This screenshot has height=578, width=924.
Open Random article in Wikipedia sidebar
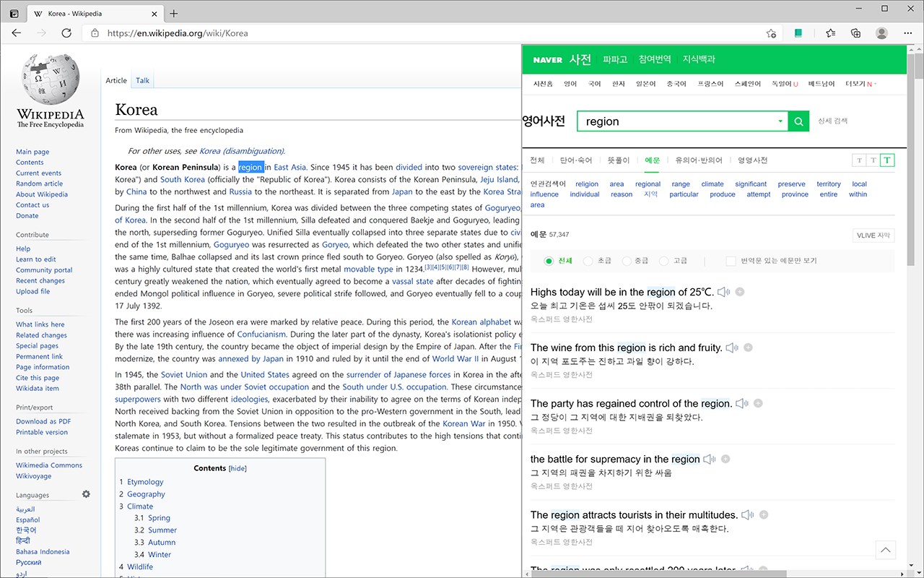pyautogui.click(x=40, y=184)
